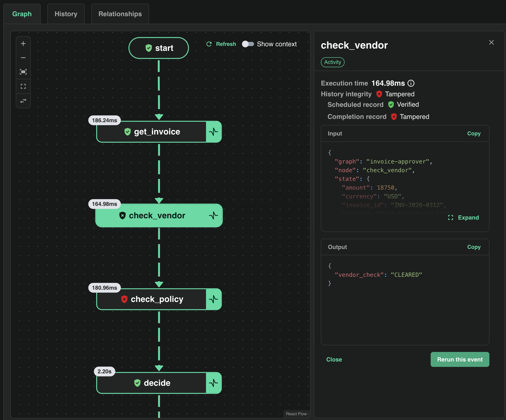Image resolution: width=506 pixels, height=420 pixels.
Task: Zoom out the graph with minus icon
Action: click(23, 58)
